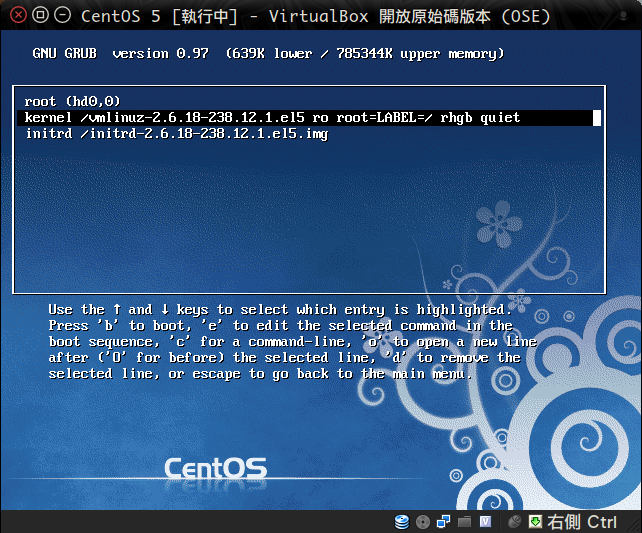Open the network adapters status icon
642x533 pixels.
(444, 522)
